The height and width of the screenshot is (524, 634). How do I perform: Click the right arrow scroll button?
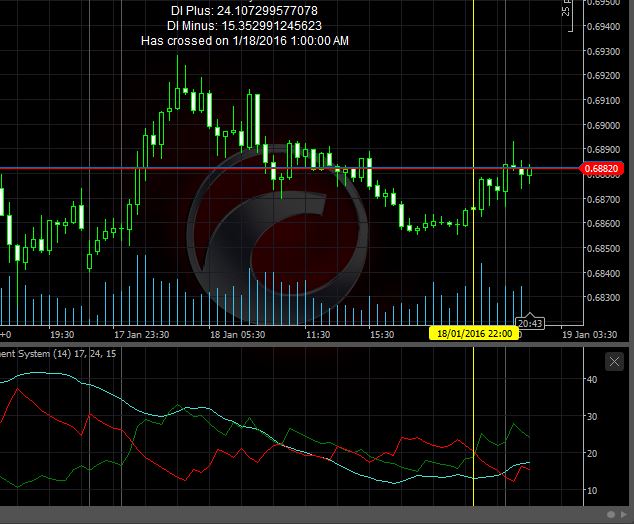tap(623, 514)
